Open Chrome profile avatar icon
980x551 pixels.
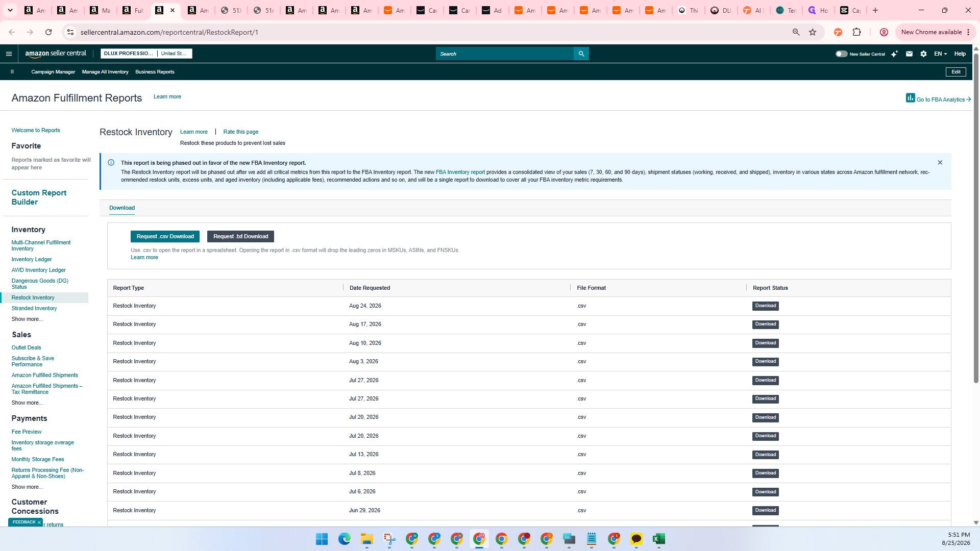884,32
